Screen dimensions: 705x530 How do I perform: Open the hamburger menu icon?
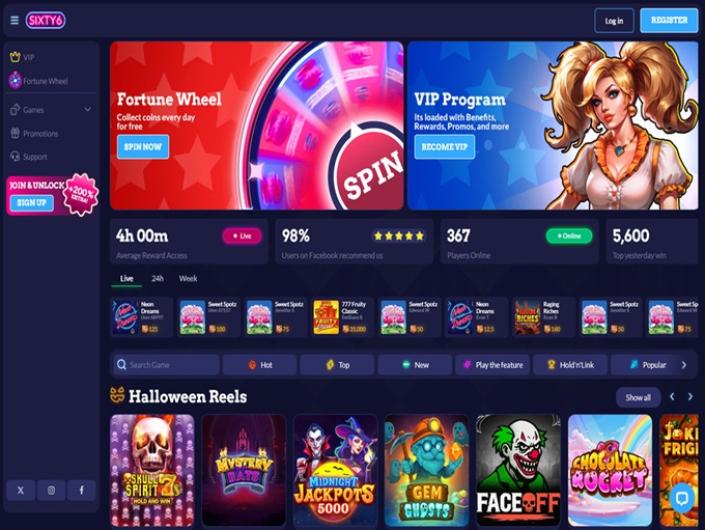[14, 20]
